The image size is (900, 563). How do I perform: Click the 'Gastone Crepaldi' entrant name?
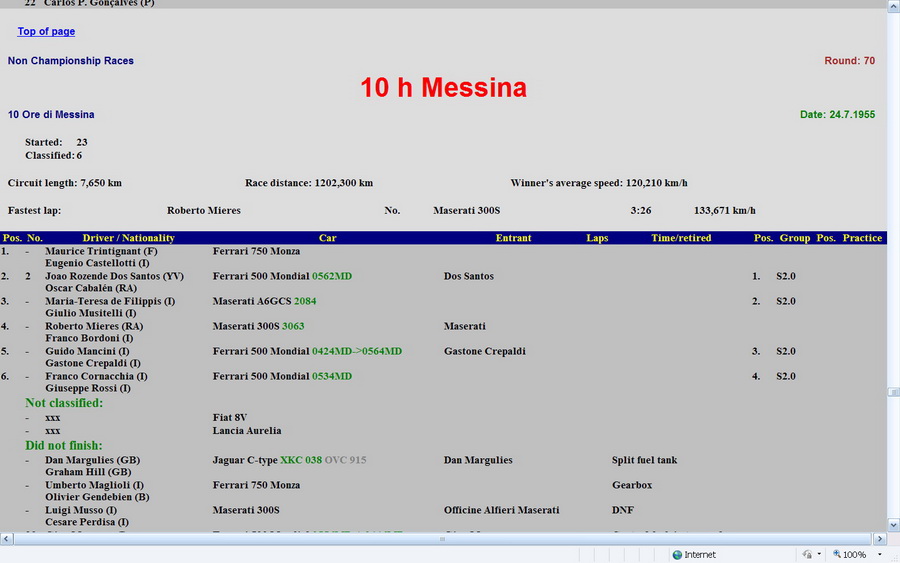pyautogui.click(x=485, y=351)
